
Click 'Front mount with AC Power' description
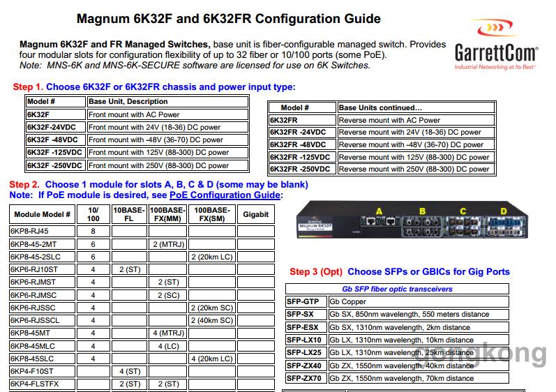(167, 114)
